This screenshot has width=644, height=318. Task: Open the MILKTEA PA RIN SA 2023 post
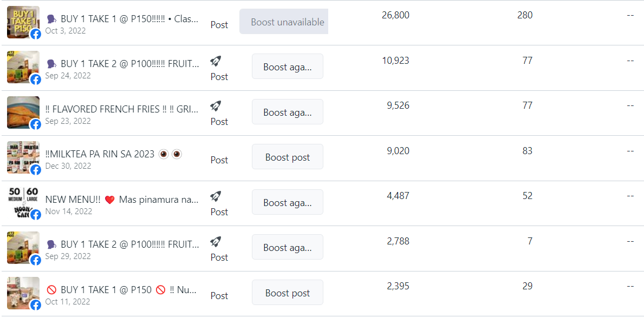(x=114, y=154)
